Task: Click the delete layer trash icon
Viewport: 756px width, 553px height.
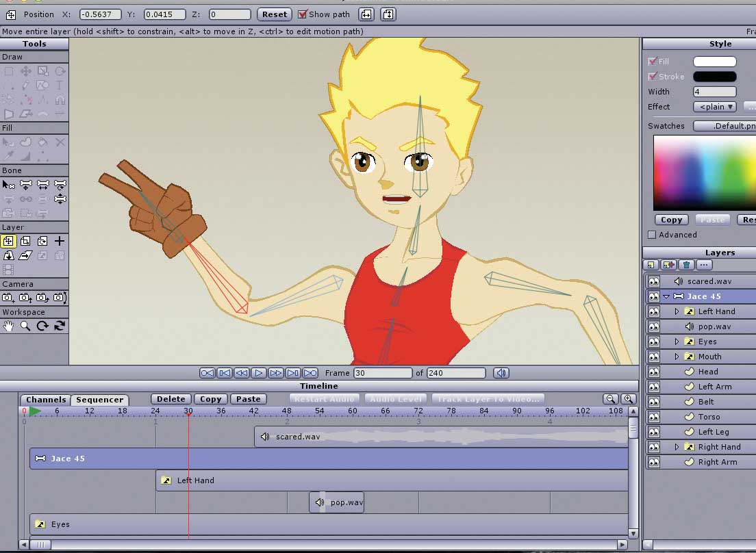Action: click(x=687, y=265)
